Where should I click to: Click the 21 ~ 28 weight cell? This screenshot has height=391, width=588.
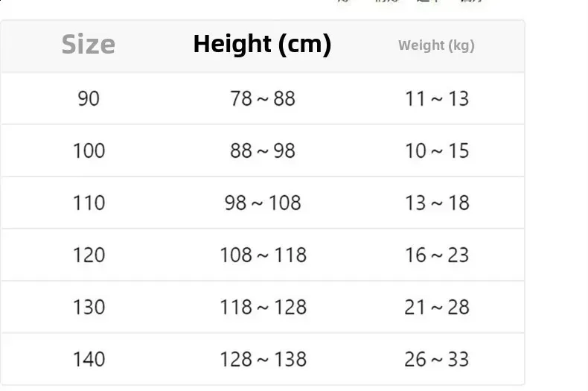[x=437, y=308]
